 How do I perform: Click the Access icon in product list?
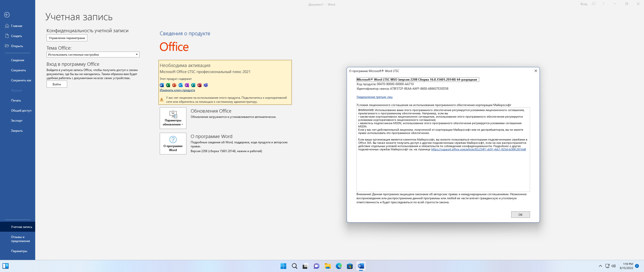tap(199, 85)
